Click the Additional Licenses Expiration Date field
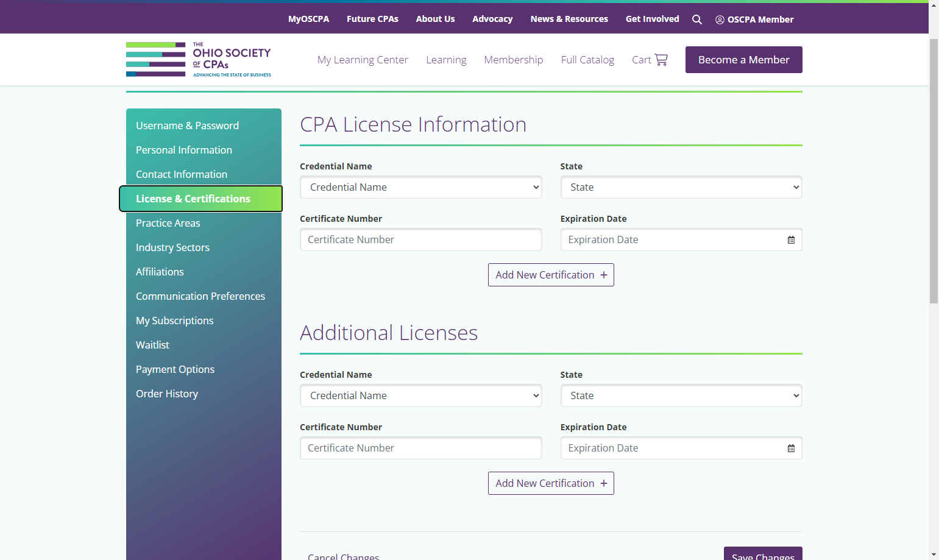The image size is (939, 560). [681, 448]
